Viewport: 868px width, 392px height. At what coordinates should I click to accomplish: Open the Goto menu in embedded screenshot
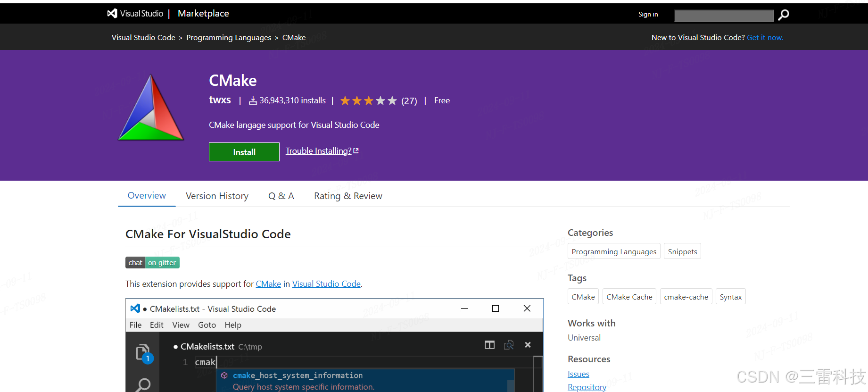click(207, 325)
